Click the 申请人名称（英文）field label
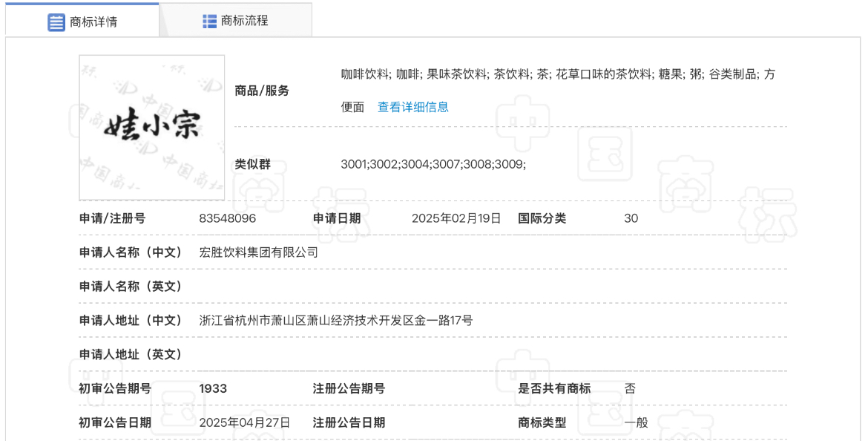868x441 pixels. tap(131, 287)
